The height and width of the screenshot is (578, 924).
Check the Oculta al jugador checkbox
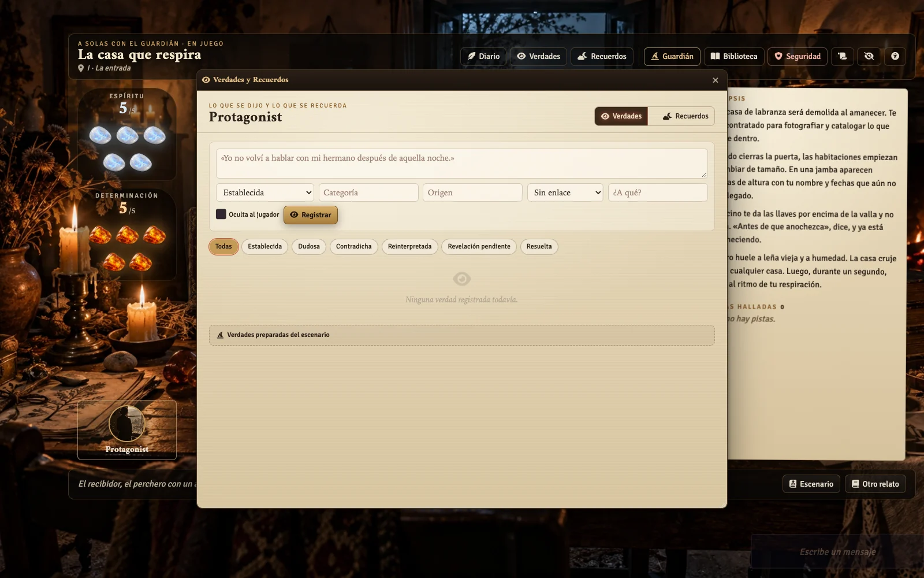pos(221,214)
